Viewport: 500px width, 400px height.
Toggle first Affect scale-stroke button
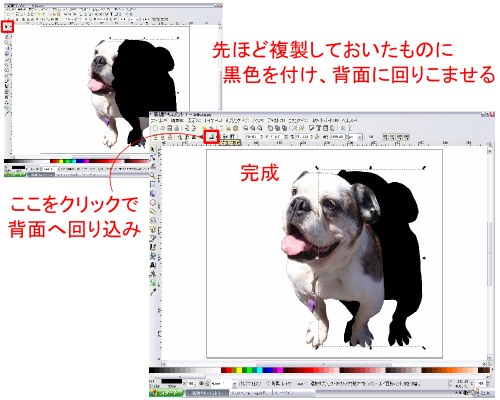pyautogui.click(x=385, y=137)
